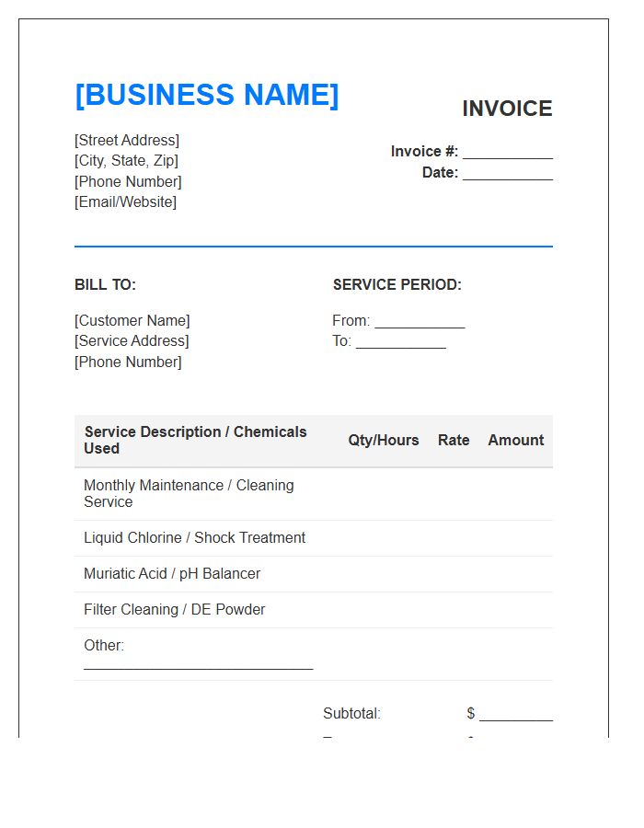Viewport: 644px width, 828px height.
Task: Select Muriatic Acid / pH Balancer row
Action: tap(314, 574)
